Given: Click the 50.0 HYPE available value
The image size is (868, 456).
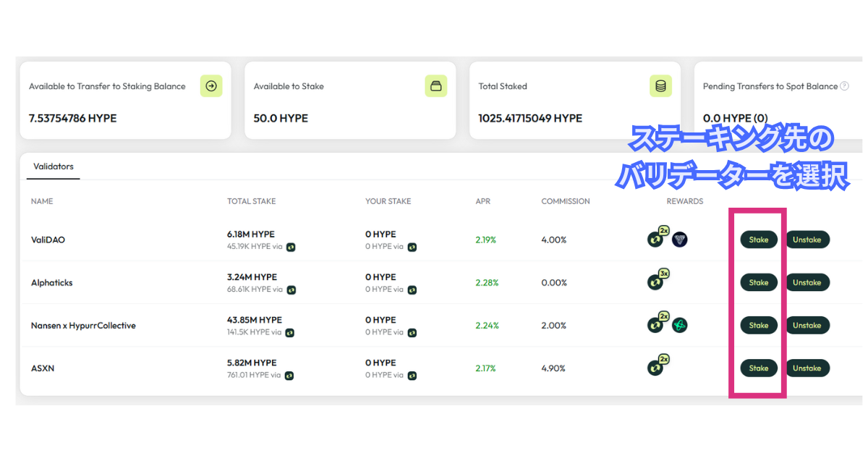Looking at the screenshot, I should (281, 118).
